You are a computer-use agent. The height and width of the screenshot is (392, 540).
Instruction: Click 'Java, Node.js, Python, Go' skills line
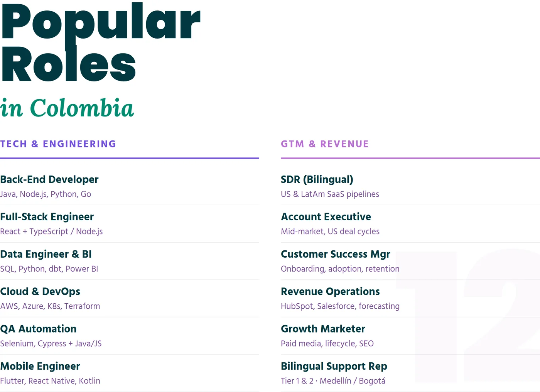pos(46,194)
